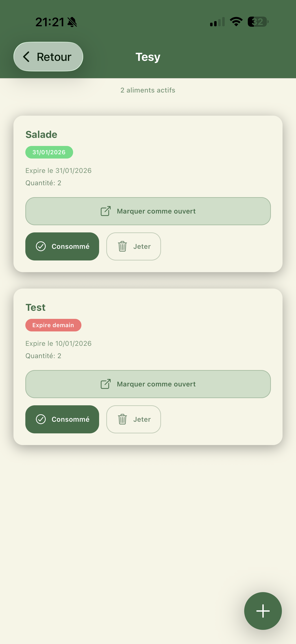Click trash icon on the Salade card
This screenshot has width=296, height=644.
(122, 246)
